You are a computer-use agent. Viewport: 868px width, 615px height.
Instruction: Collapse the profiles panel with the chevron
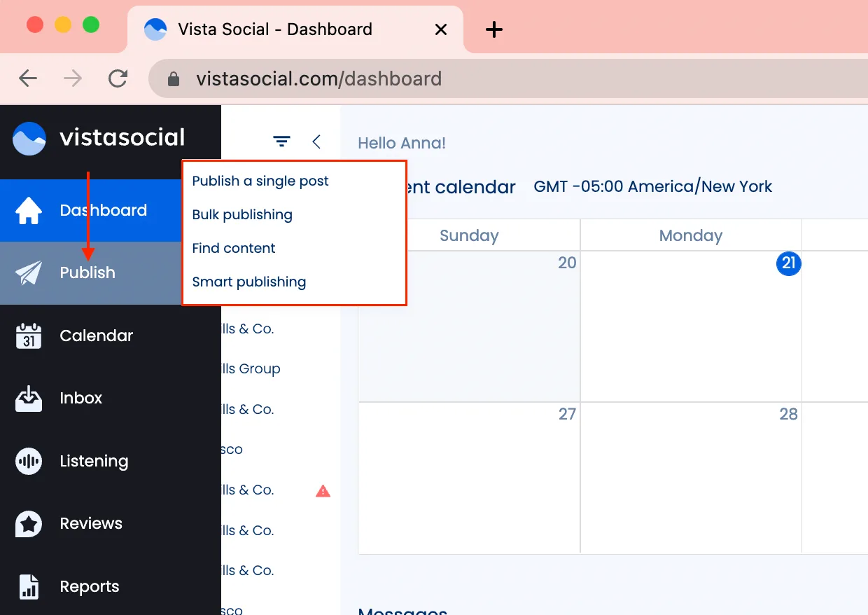point(316,141)
